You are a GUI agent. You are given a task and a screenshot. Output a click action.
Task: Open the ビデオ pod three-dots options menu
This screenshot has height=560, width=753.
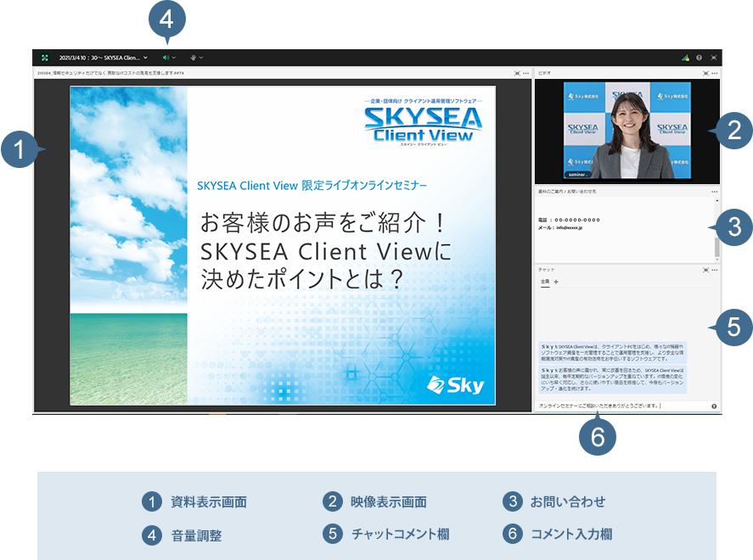715,74
